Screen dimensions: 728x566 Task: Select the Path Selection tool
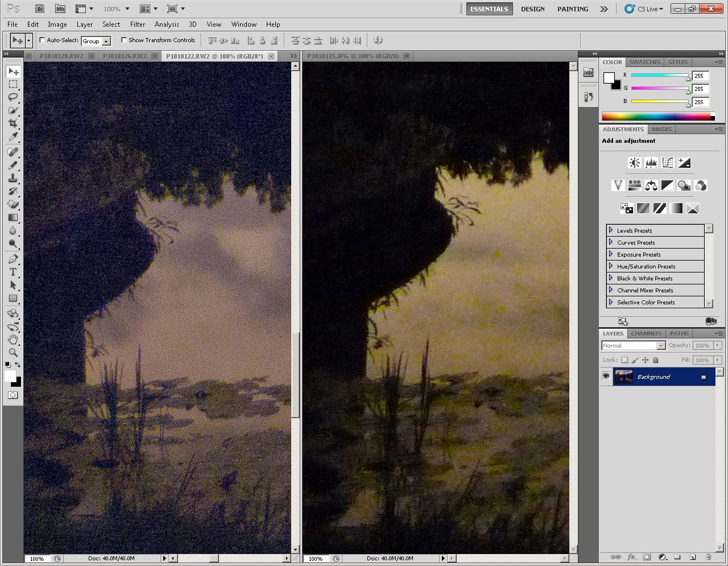click(13, 285)
